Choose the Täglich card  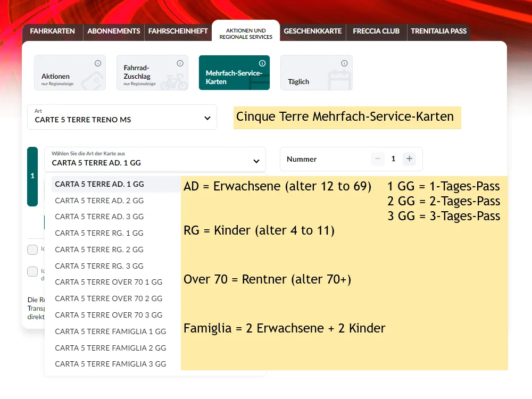(316, 72)
